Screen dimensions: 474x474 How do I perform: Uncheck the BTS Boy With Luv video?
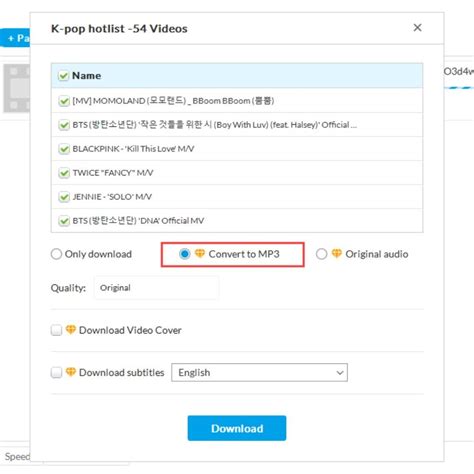tap(63, 125)
